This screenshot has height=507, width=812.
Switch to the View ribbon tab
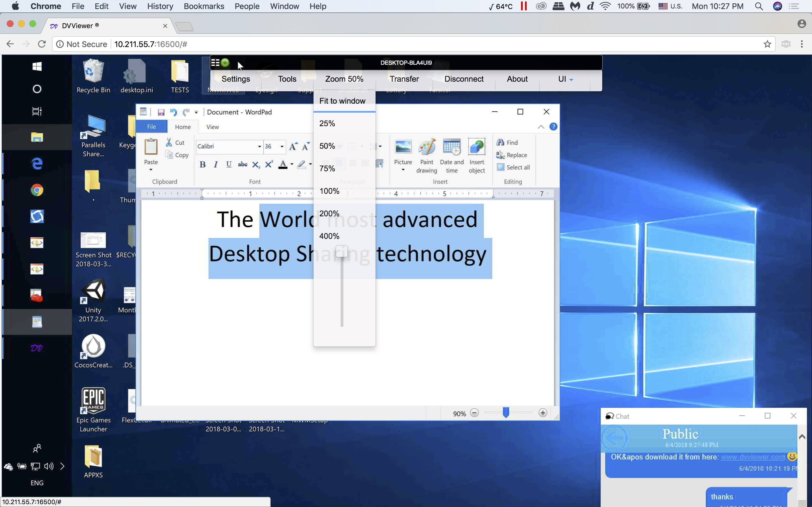(x=212, y=127)
